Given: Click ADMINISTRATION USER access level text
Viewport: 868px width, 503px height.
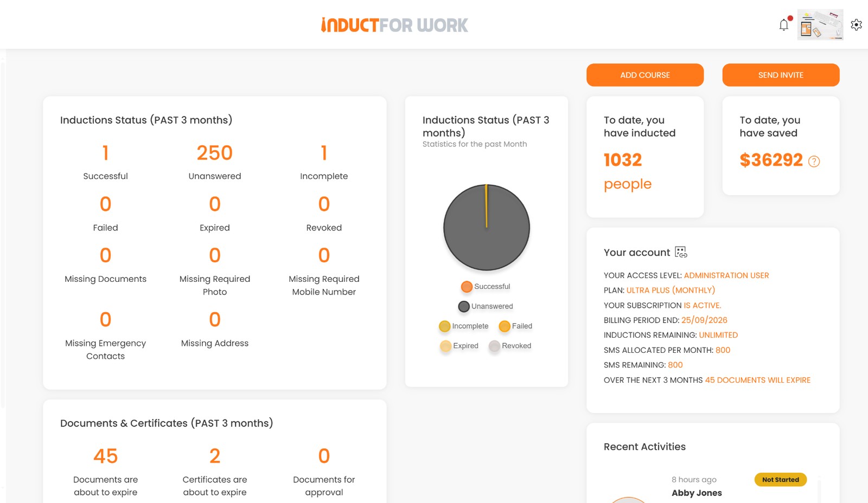Looking at the screenshot, I should [x=726, y=275].
